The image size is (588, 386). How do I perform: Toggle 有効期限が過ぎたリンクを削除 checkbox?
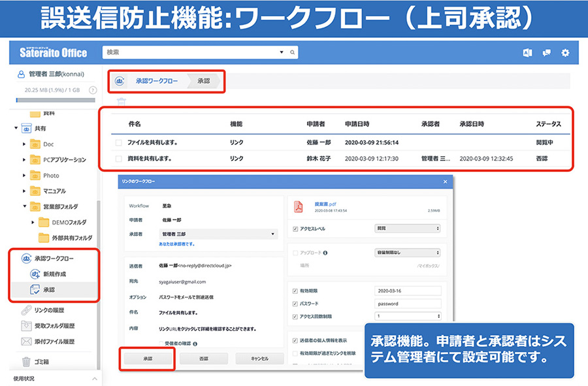tap(295, 353)
